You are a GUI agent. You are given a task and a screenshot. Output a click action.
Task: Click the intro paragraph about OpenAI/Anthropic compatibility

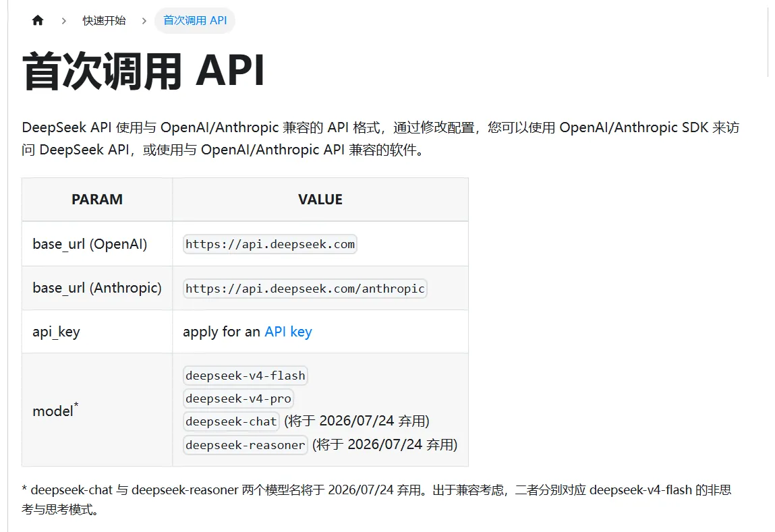[x=380, y=138]
